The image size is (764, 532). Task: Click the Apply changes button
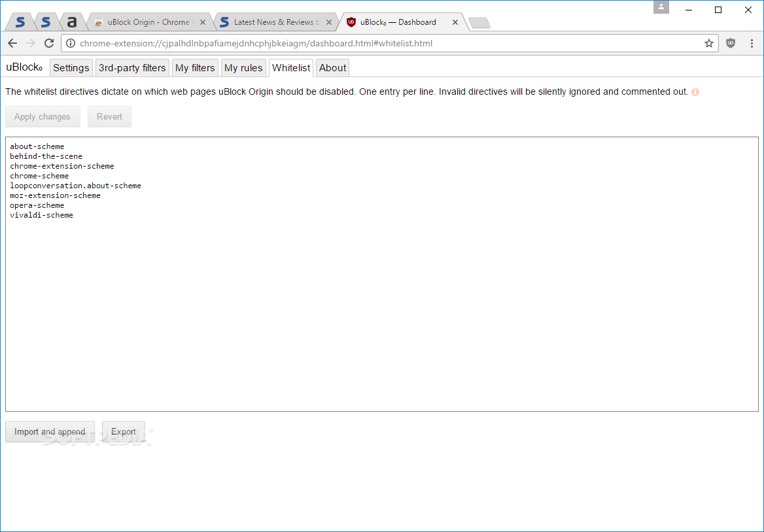click(43, 116)
